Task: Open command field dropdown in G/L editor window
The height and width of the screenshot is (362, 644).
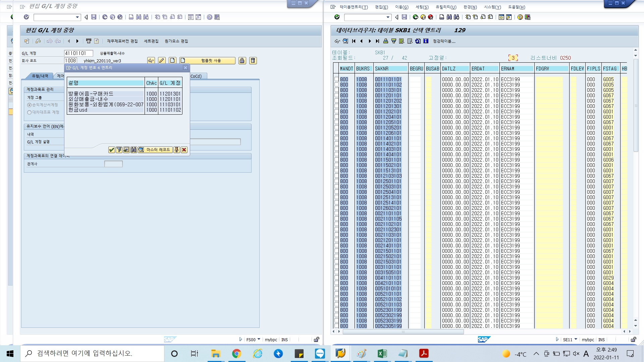Action: point(77,17)
